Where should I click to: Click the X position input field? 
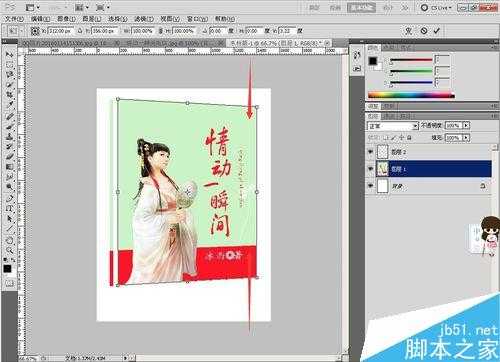pos(60,31)
